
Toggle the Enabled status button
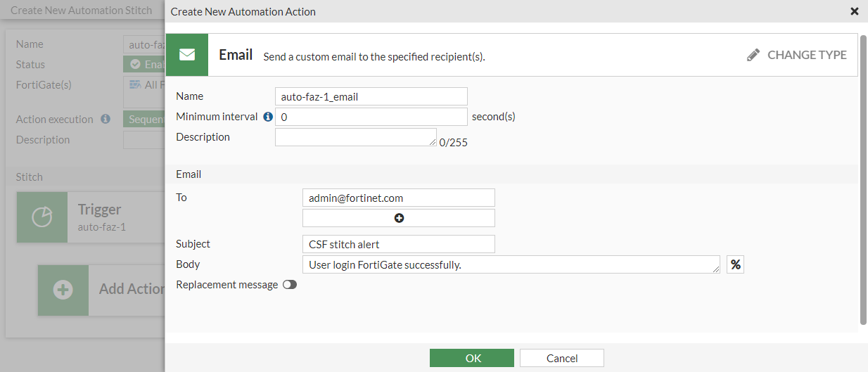(x=144, y=64)
